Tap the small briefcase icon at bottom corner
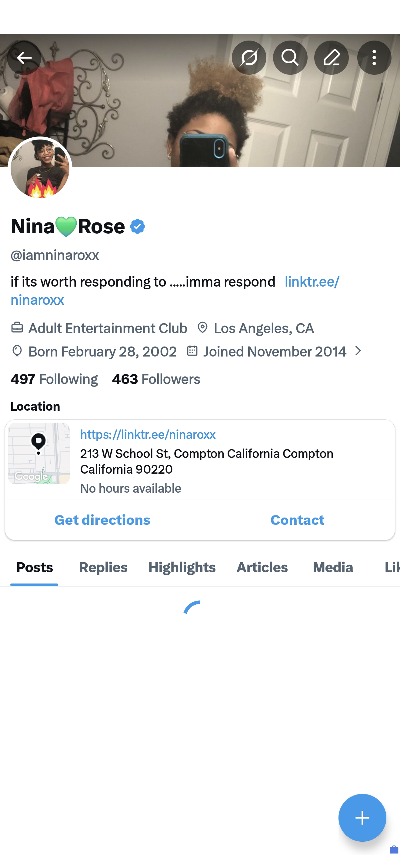Screen dimensions: 400x868 pos(394,850)
